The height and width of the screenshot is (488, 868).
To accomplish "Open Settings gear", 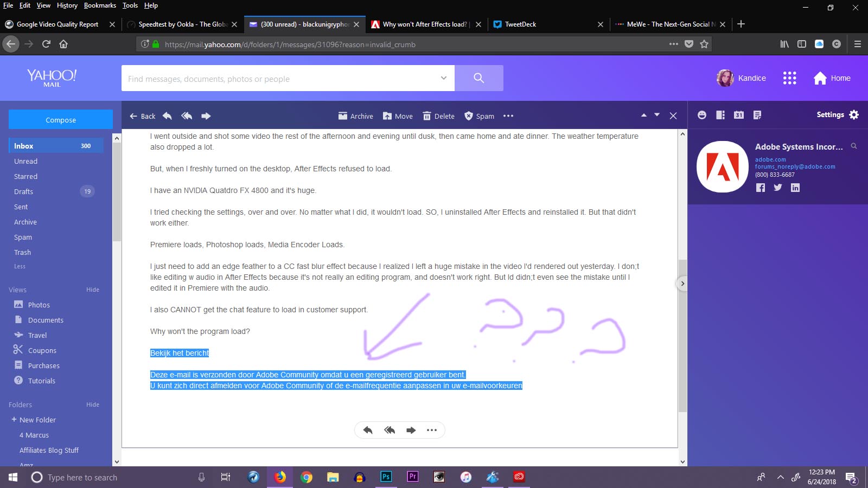I will tap(854, 114).
